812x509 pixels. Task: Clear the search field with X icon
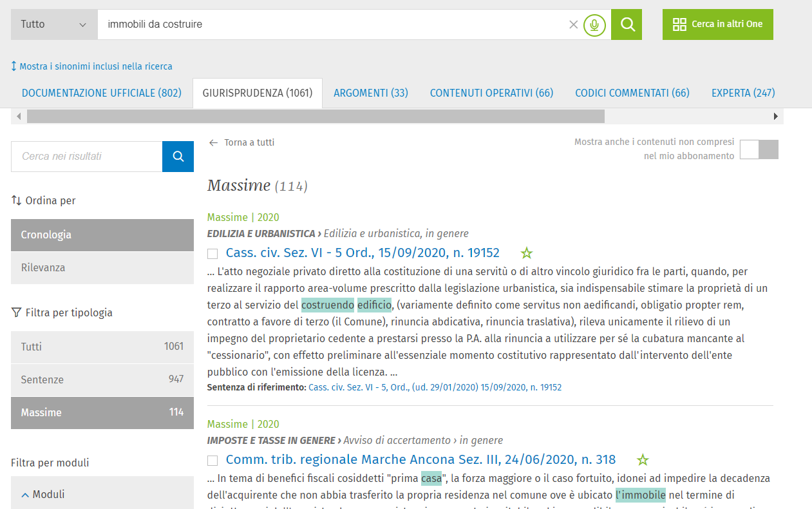point(573,25)
